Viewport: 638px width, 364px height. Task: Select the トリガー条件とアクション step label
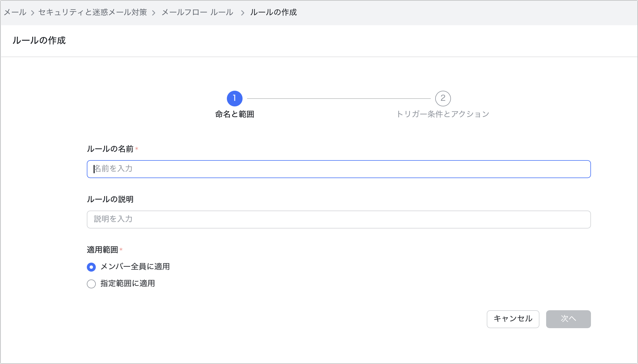point(443,114)
